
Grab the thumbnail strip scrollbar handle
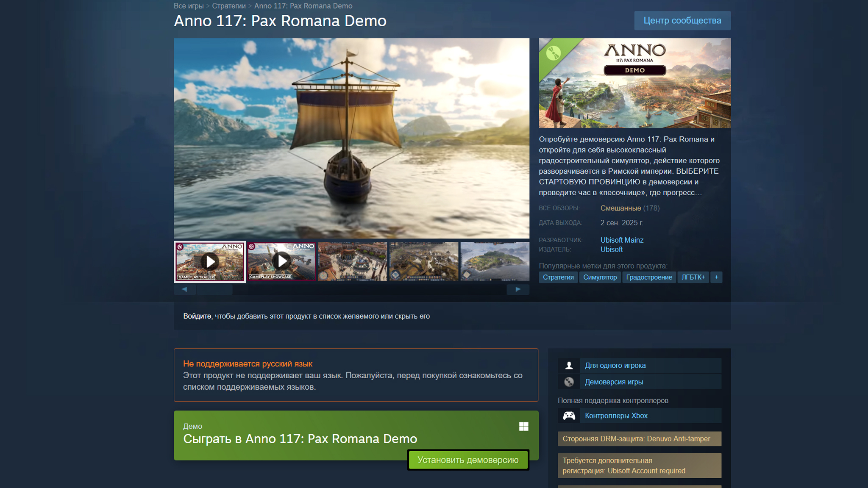[214, 289]
